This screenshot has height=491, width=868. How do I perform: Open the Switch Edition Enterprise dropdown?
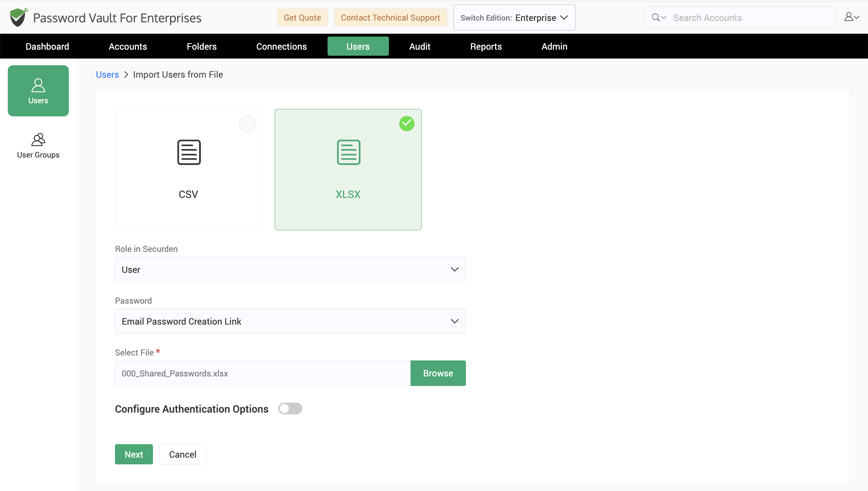pyautogui.click(x=515, y=17)
